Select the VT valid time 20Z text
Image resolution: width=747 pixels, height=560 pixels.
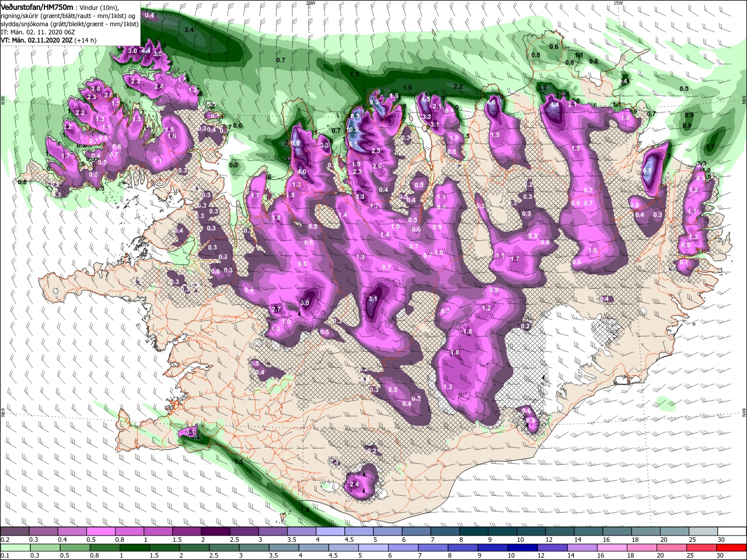click(x=37, y=40)
